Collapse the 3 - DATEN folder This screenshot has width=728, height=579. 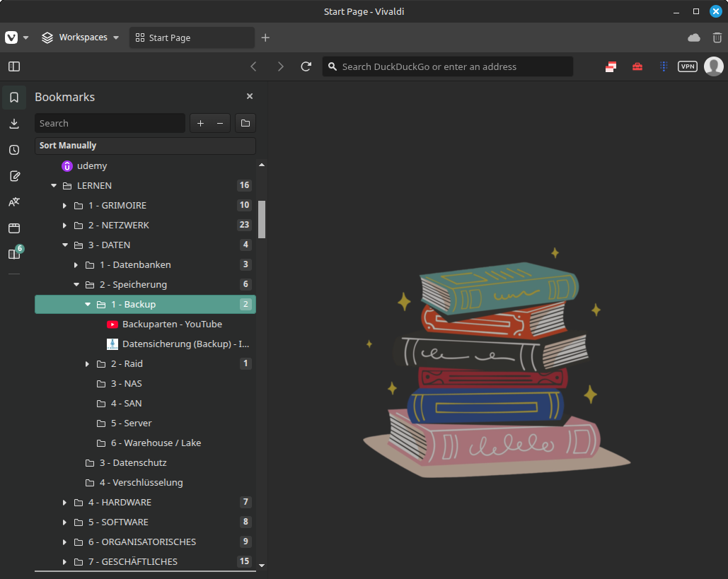[x=65, y=245]
